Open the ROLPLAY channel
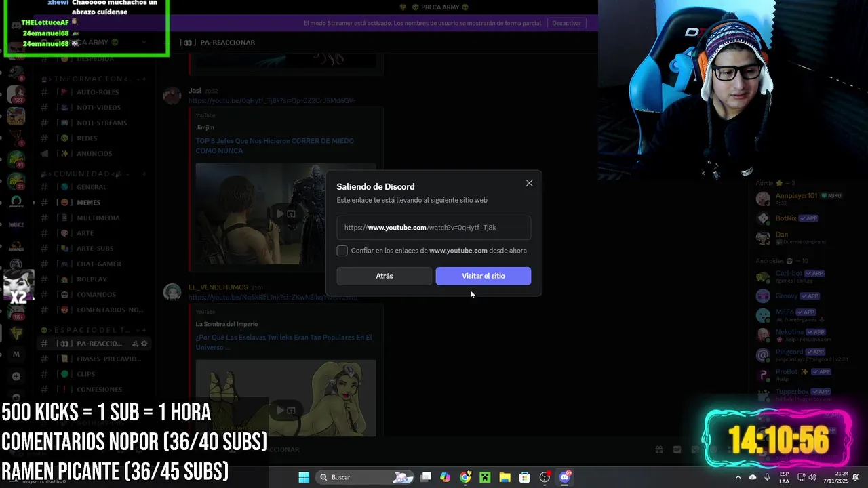The width and height of the screenshot is (868, 488). pos(94,279)
